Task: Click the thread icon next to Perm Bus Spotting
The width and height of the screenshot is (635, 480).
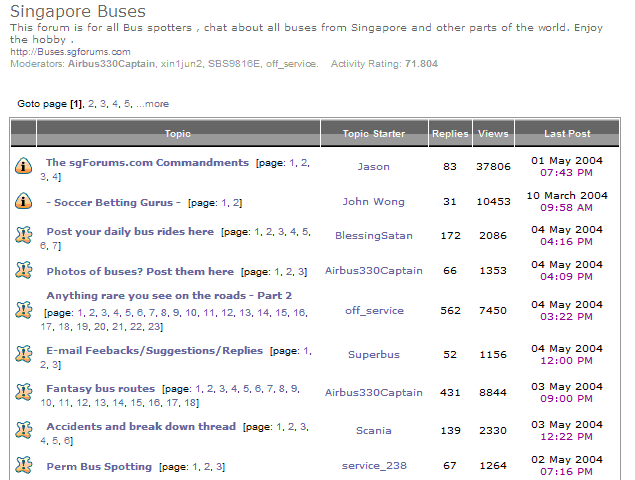Action: click(24, 465)
